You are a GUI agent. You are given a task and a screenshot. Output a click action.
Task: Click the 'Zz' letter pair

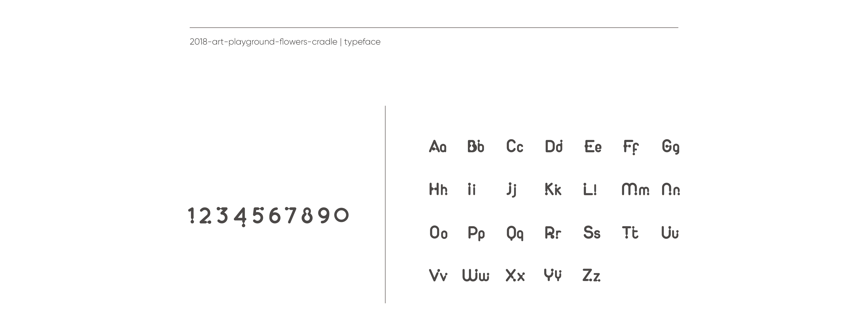click(x=591, y=275)
